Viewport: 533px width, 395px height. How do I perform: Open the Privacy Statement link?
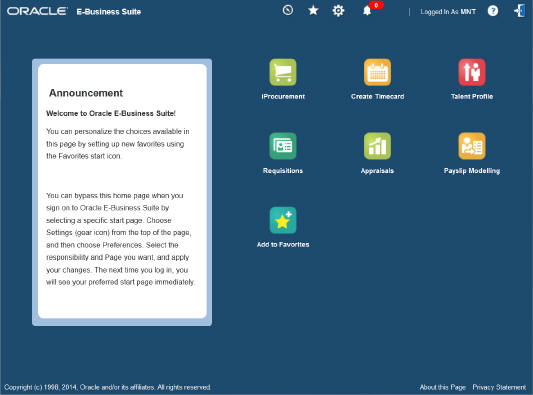499,387
